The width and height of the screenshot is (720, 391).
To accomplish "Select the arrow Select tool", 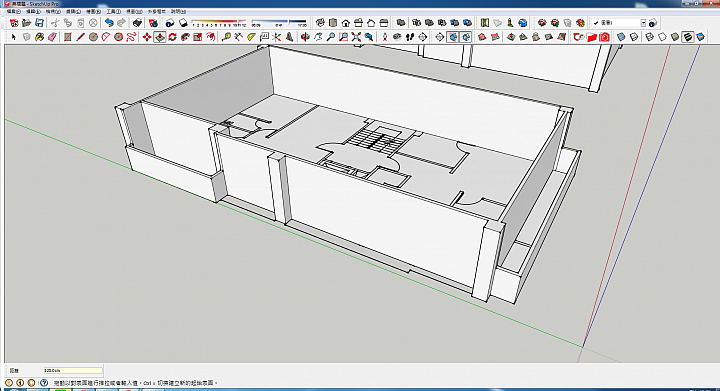I will pyautogui.click(x=13, y=37).
